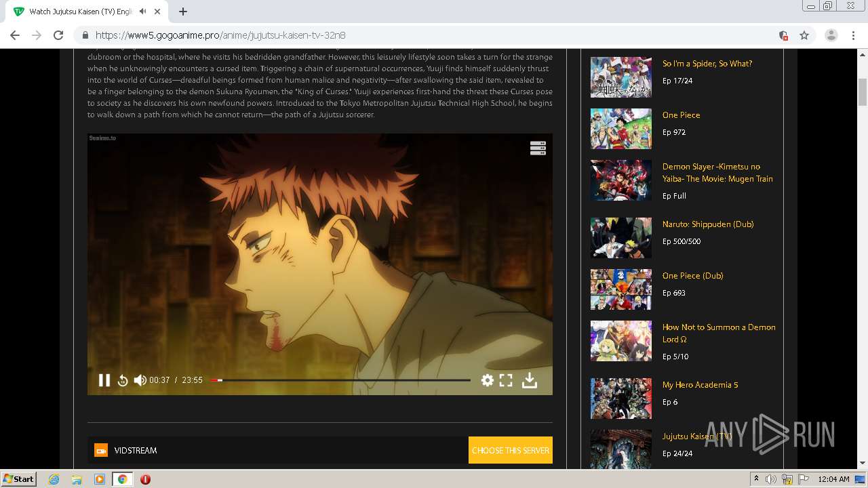Open So I'm a Spider, So What? link
Image resolution: width=868 pixels, height=488 pixels.
(707, 64)
